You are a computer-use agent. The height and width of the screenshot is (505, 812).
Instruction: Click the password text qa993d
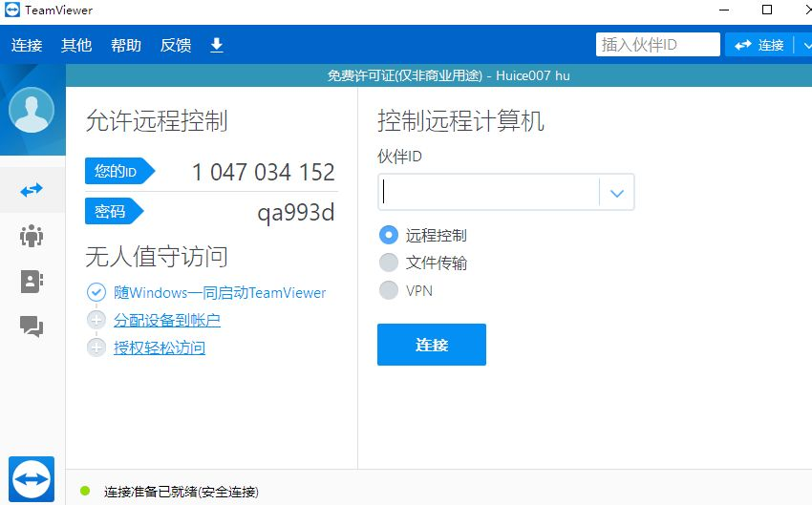(296, 213)
